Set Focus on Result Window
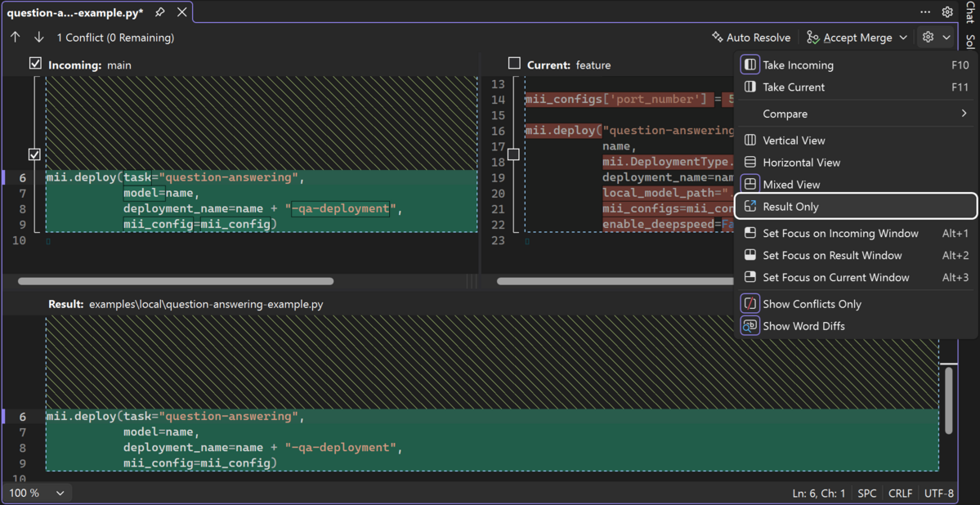 856,255
